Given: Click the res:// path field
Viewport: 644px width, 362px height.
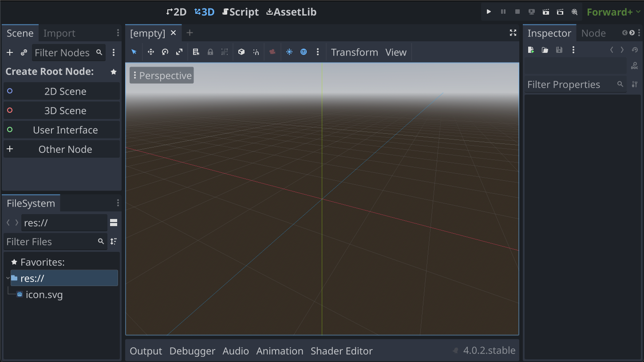Looking at the screenshot, I should point(64,223).
